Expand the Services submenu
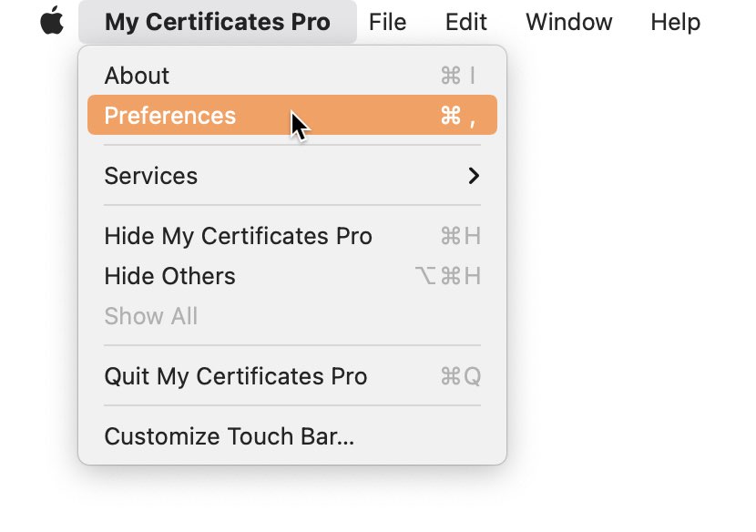 pos(292,176)
